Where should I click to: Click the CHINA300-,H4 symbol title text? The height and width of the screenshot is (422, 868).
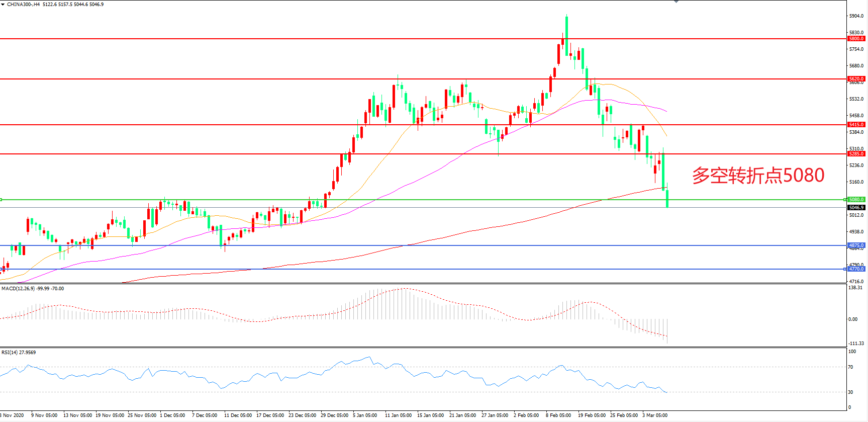[x=23, y=5]
